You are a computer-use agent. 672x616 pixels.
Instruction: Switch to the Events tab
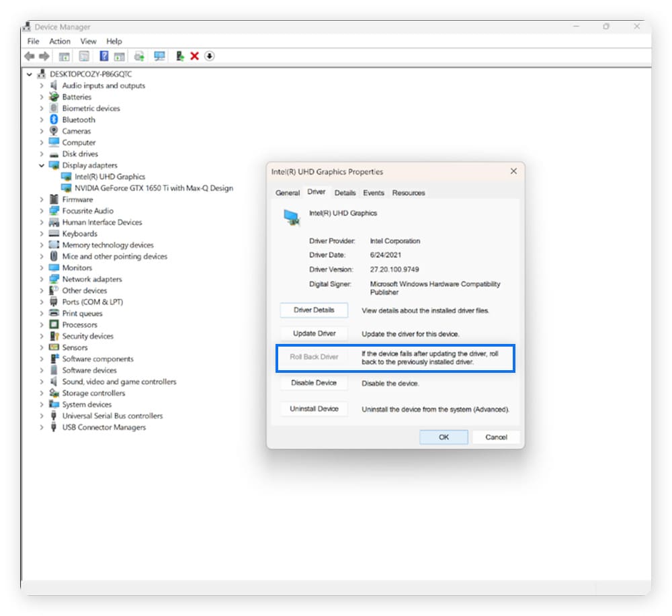[x=373, y=193]
